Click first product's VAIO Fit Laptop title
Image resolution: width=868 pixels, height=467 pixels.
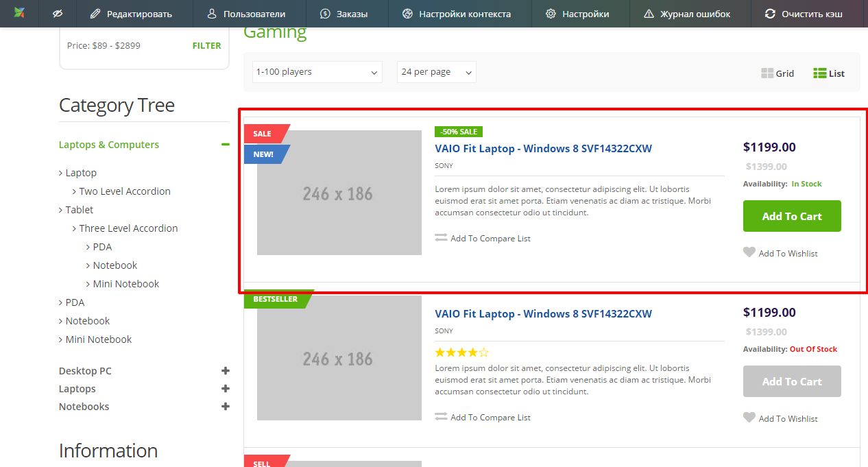pos(543,148)
